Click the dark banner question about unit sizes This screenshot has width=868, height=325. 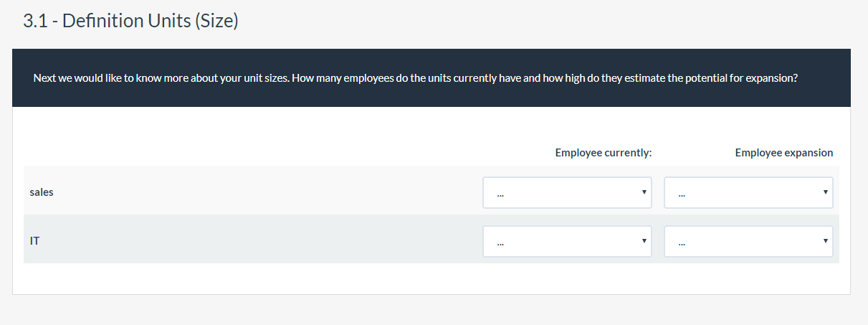coord(415,77)
